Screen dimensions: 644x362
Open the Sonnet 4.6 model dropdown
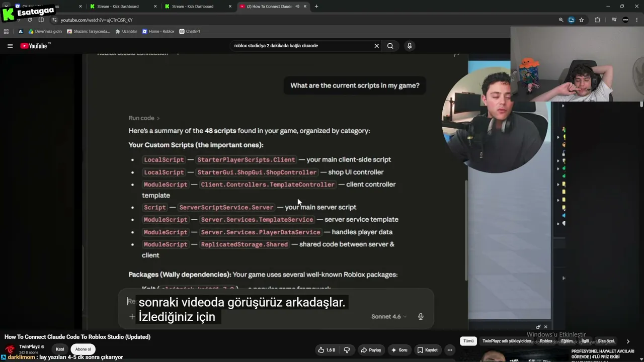coord(389,316)
